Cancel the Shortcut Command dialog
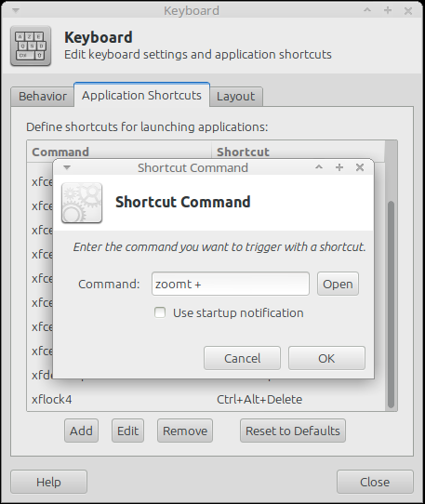This screenshot has width=425, height=504. coord(242,358)
